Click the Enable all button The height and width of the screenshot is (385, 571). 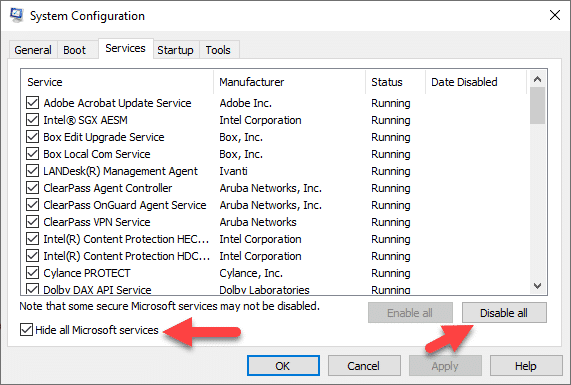pyautogui.click(x=410, y=313)
